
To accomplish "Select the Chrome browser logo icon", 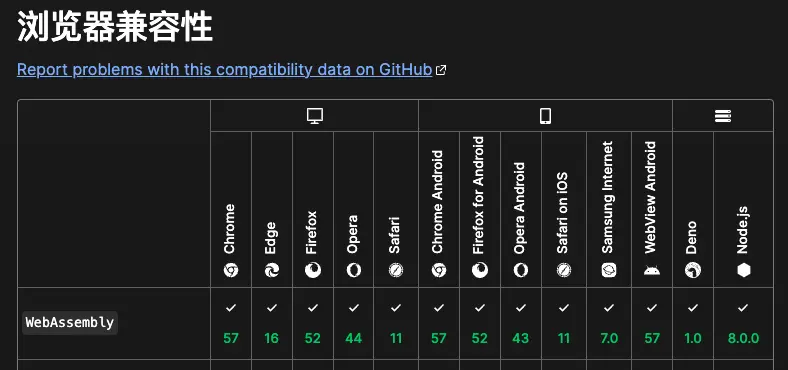I will pos(231,270).
